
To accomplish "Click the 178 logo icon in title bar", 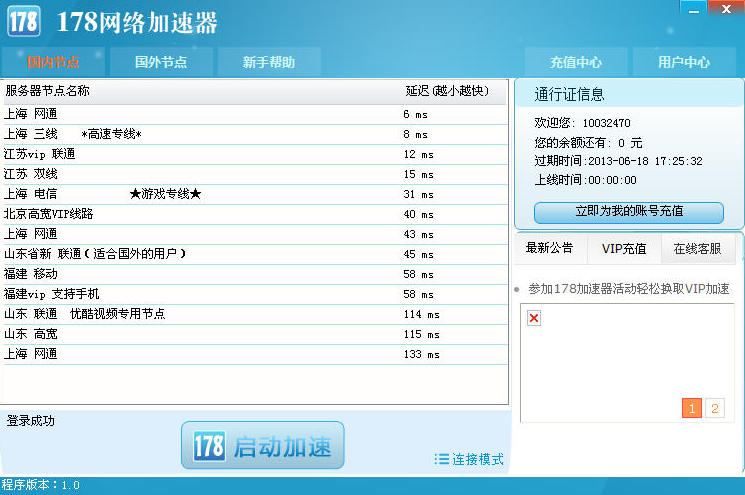I will tap(24, 21).
